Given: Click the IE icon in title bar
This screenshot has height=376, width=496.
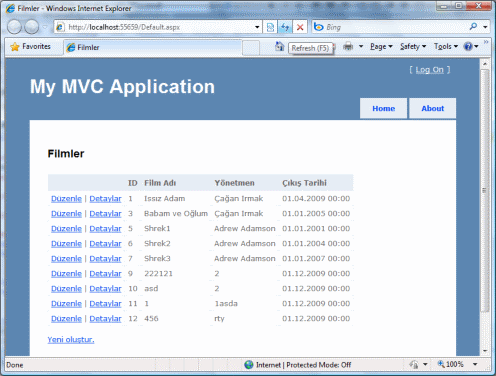Looking at the screenshot, I should pyautogui.click(x=10, y=8).
